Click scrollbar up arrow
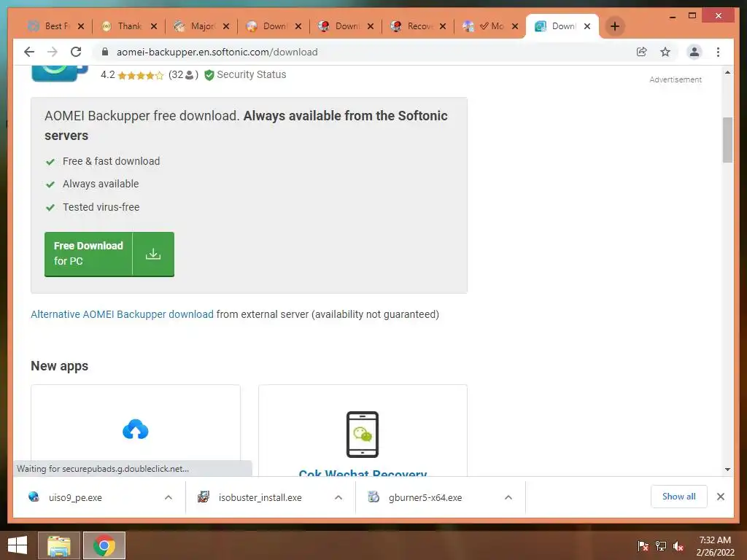 [x=727, y=72]
